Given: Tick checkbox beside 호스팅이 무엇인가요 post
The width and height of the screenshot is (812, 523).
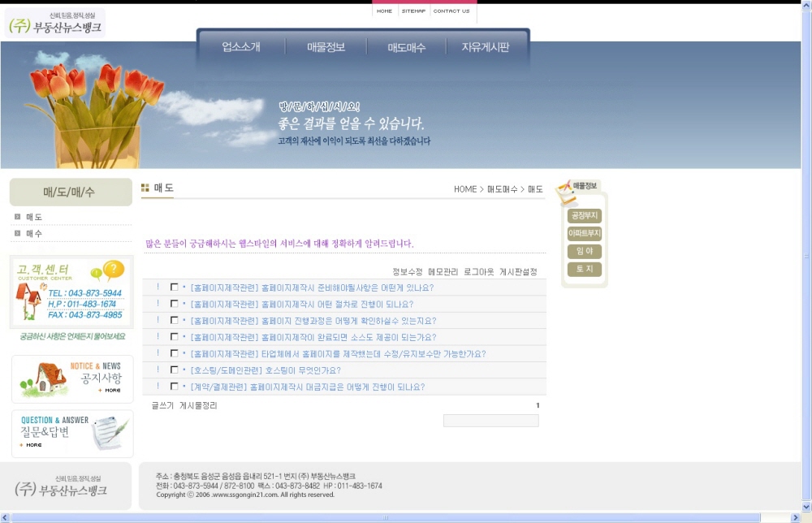Looking at the screenshot, I should click(x=174, y=370).
